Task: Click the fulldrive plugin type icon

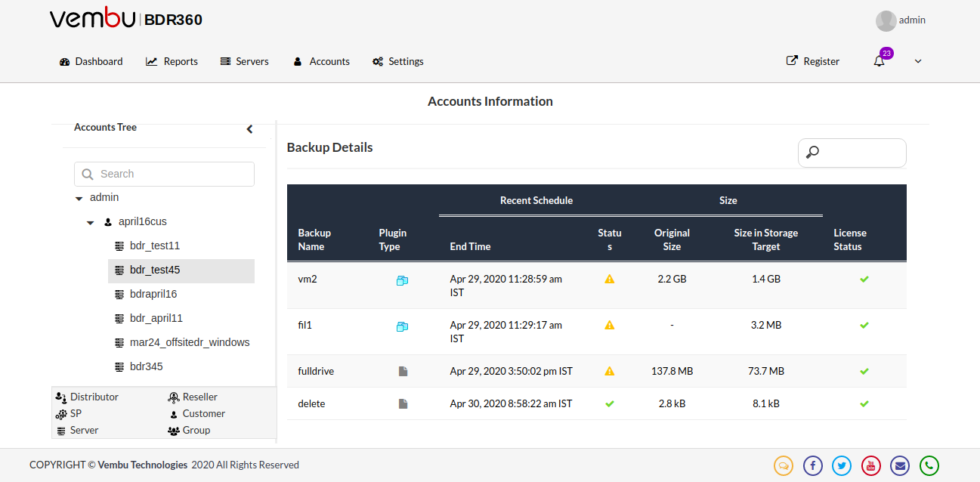Action: coord(403,371)
